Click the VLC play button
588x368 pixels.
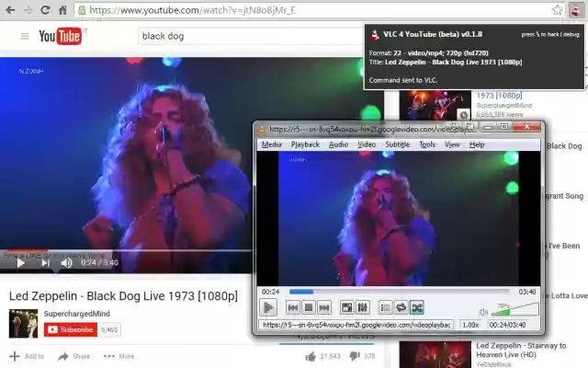tap(268, 307)
